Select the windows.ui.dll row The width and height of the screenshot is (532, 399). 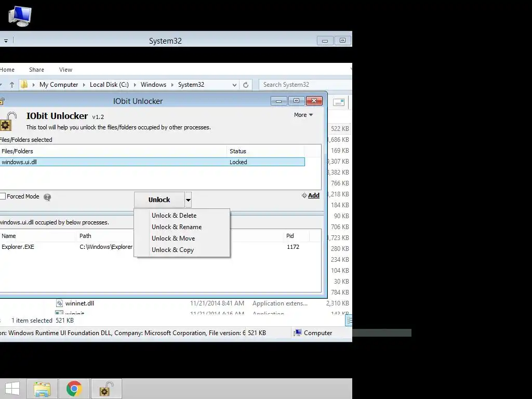point(152,162)
